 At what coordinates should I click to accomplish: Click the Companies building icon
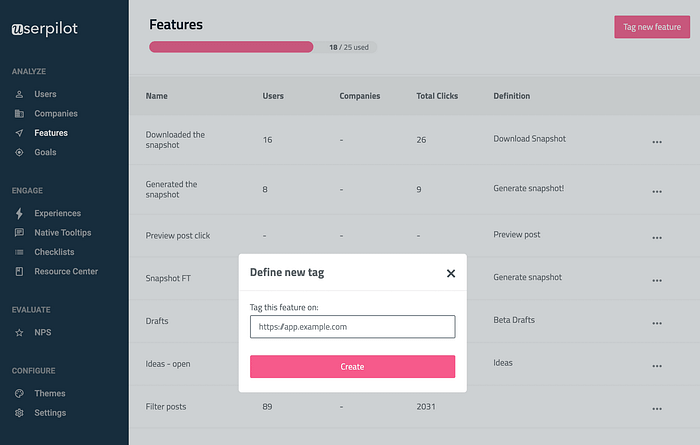click(20, 114)
